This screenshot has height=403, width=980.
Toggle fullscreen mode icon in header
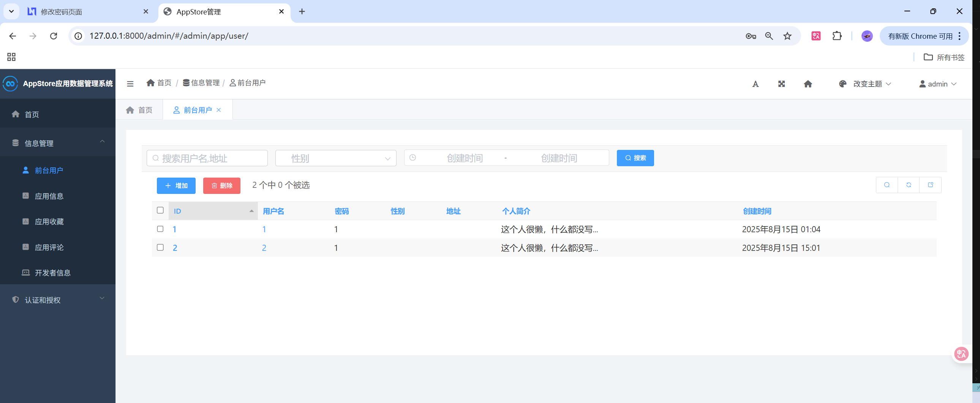[781, 84]
